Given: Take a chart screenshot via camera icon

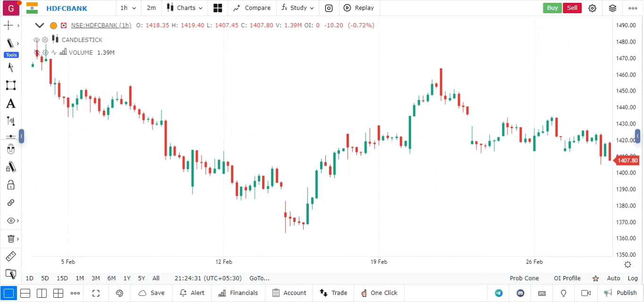Looking at the screenshot, I should click(329, 8).
